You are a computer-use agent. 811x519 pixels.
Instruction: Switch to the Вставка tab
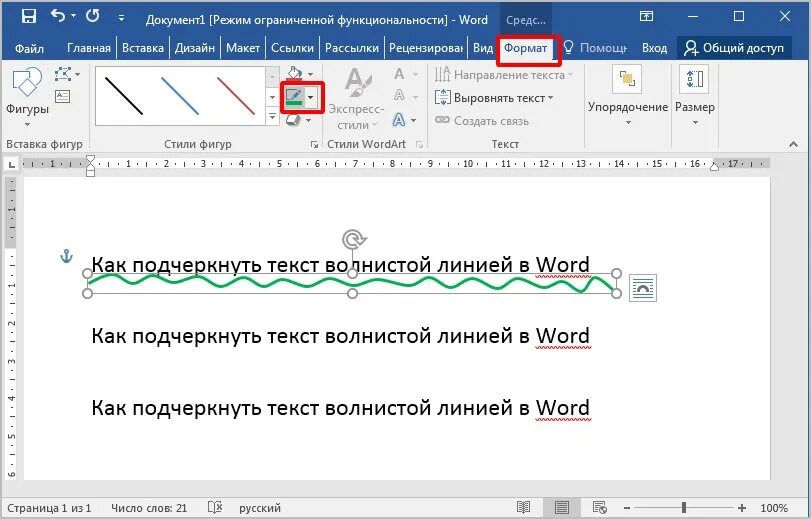tap(143, 48)
